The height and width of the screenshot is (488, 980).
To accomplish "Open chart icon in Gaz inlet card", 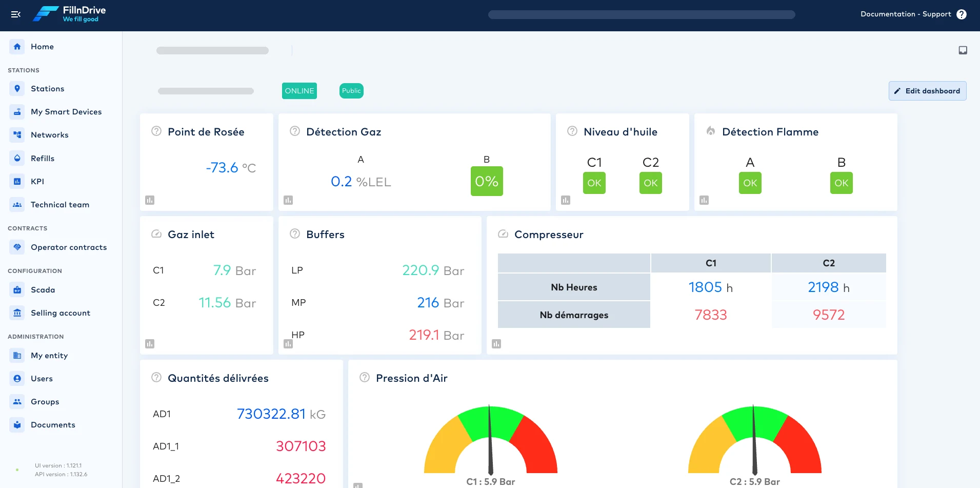I will (150, 344).
